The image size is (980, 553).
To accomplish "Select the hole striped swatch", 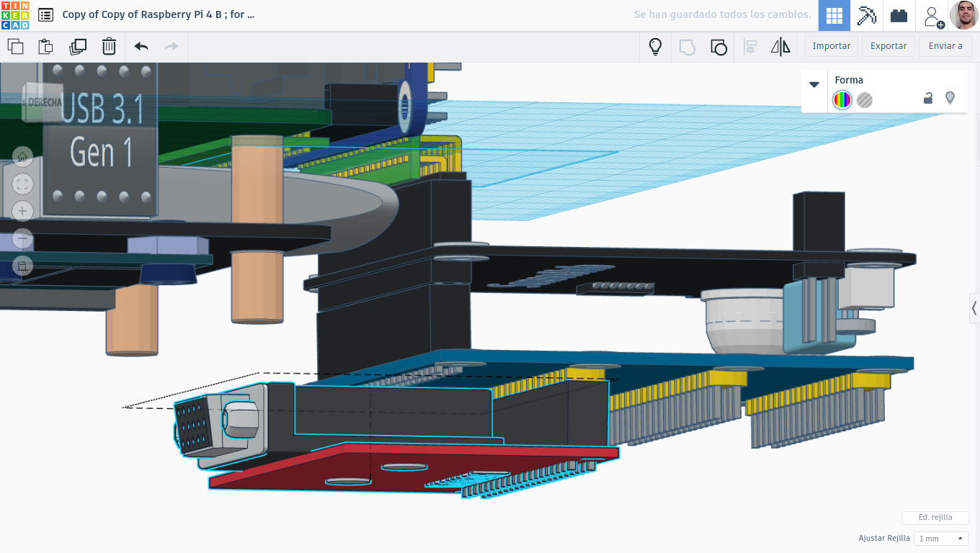I will click(x=865, y=100).
